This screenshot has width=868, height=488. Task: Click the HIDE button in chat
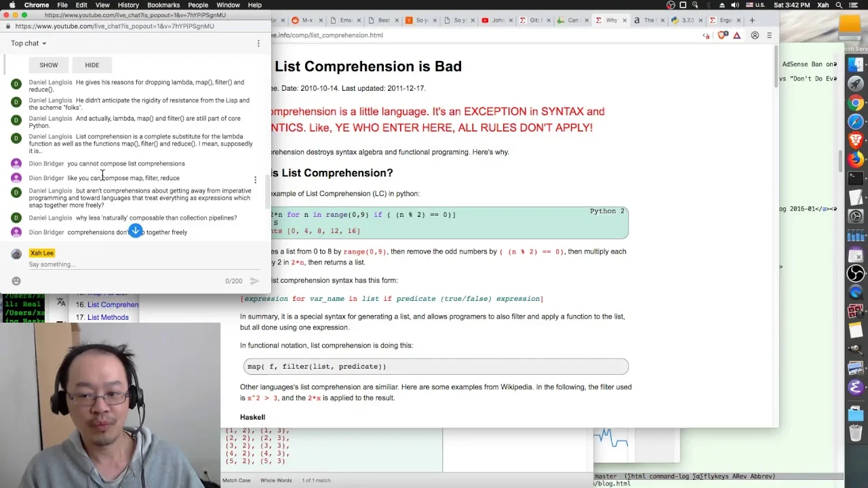click(92, 65)
